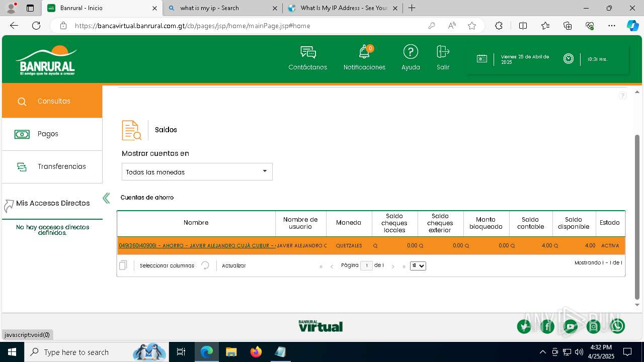Screen dimensions: 644x362
Task: Sort by Nombre column header
Action: pyautogui.click(x=196, y=223)
